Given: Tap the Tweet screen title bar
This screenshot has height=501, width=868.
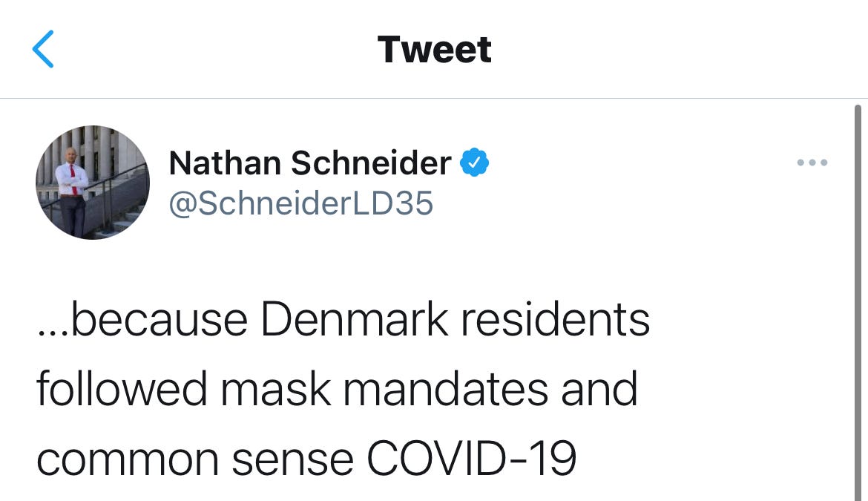Looking at the screenshot, I should click(x=434, y=48).
